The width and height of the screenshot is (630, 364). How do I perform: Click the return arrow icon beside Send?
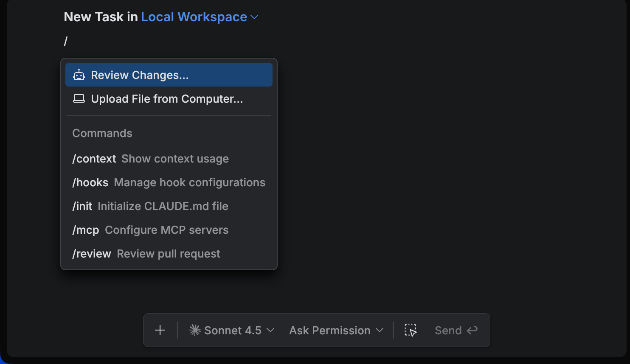(x=472, y=330)
